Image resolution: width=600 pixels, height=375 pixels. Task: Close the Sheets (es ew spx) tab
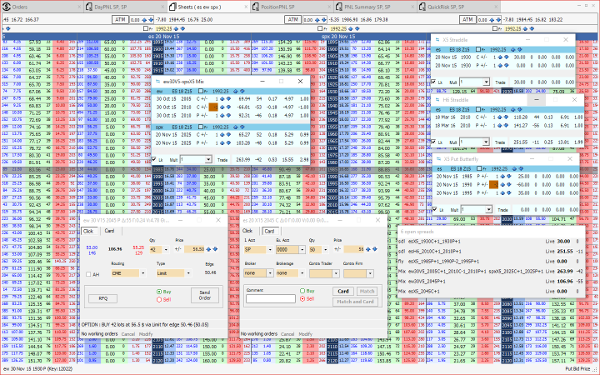pos(246,7)
